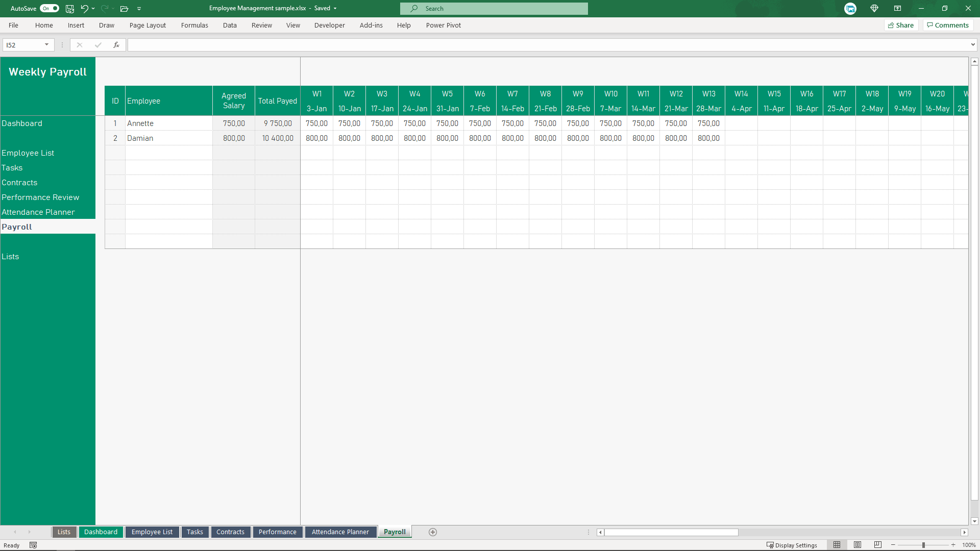Click the zoom in plus icon
The height and width of the screenshot is (551, 980).
pos(953,545)
